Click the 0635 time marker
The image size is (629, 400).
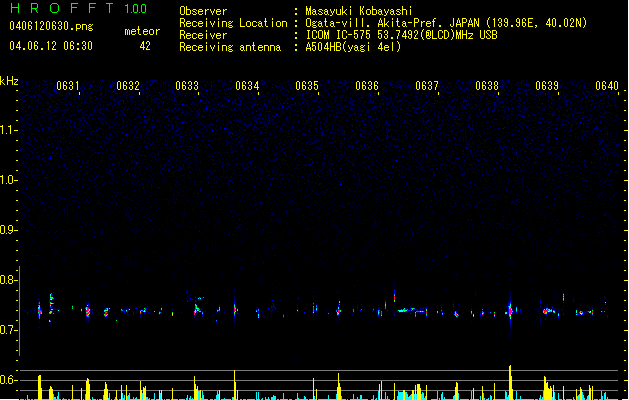307,86
